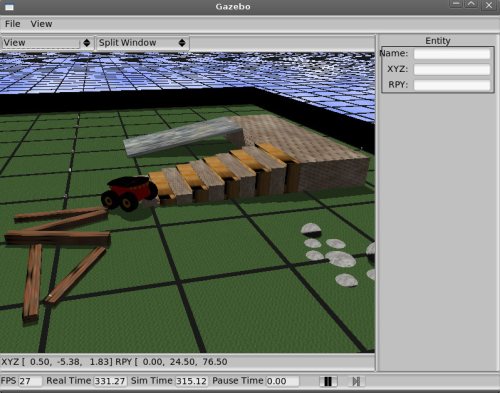Click the Pause Time value field
The height and width of the screenshot is (393, 500).
pyautogui.click(x=282, y=381)
